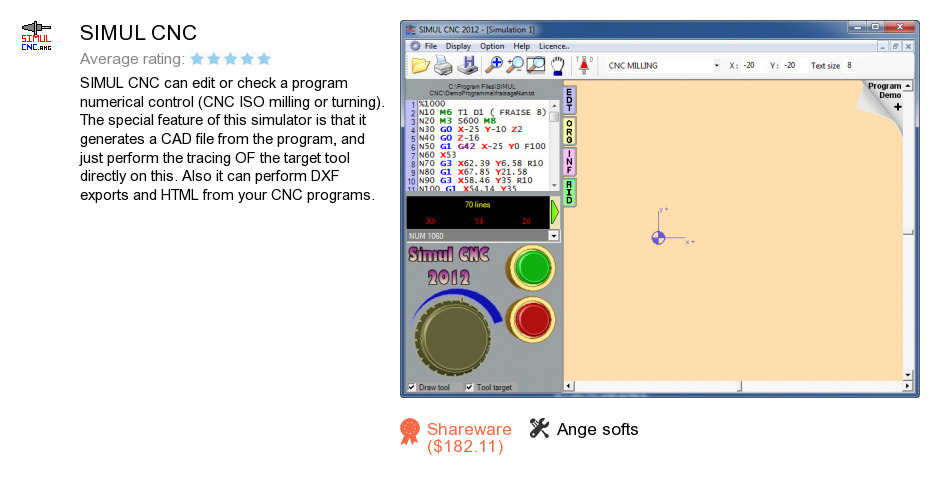940x482 pixels.
Task: Click the five-star average rating
Action: pyautogui.click(x=231, y=59)
